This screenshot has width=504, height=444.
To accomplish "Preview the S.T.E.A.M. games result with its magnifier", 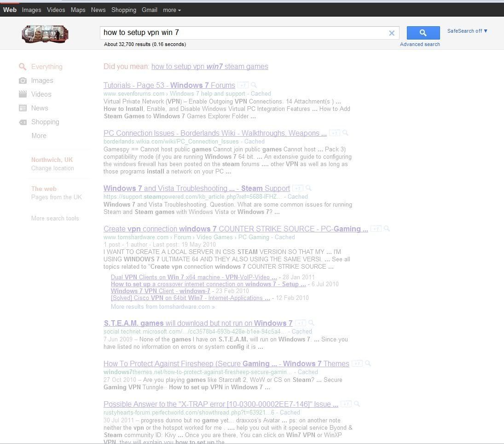I will [311, 323].
